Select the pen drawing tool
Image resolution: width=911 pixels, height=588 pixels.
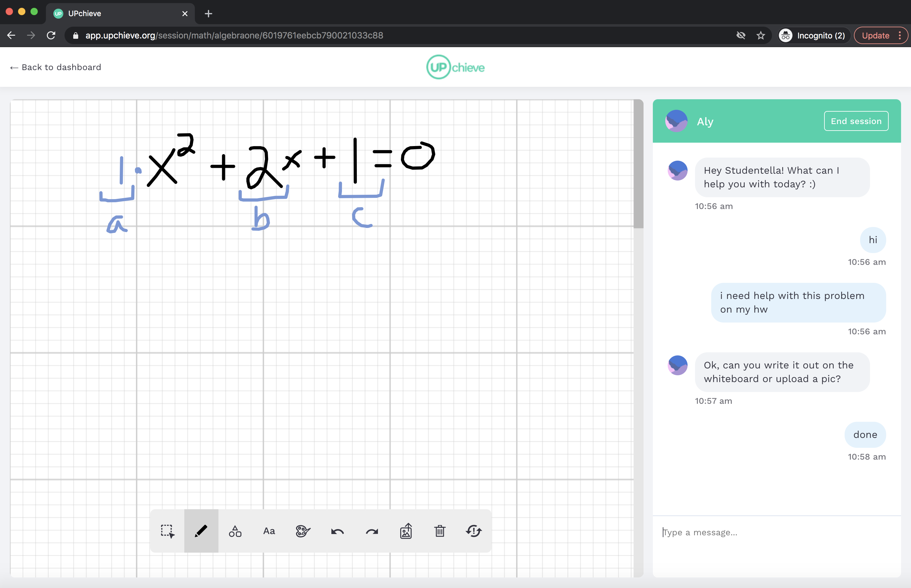[x=201, y=531]
